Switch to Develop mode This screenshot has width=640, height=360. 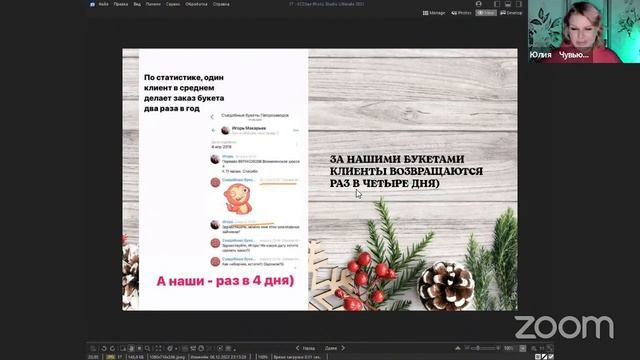(511, 13)
